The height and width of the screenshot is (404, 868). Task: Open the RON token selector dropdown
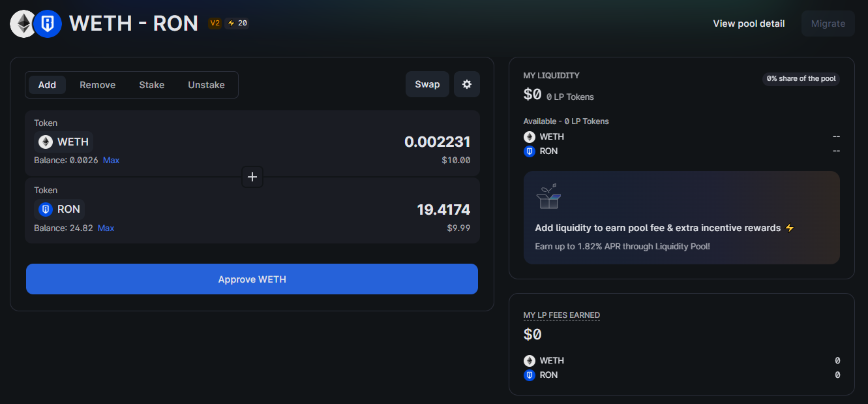click(x=59, y=209)
